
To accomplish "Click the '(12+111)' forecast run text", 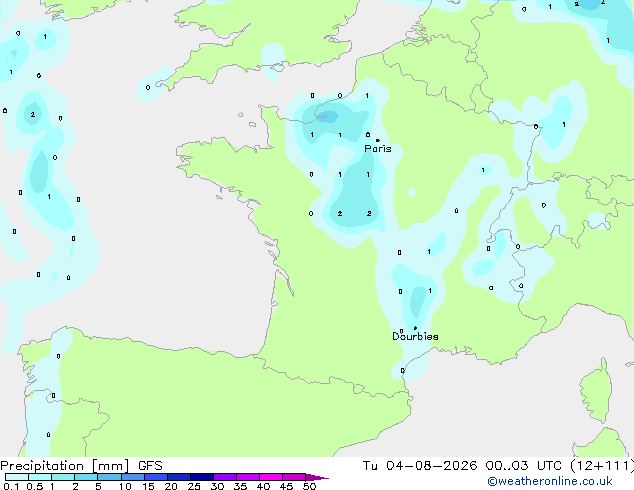I will 602,466.
